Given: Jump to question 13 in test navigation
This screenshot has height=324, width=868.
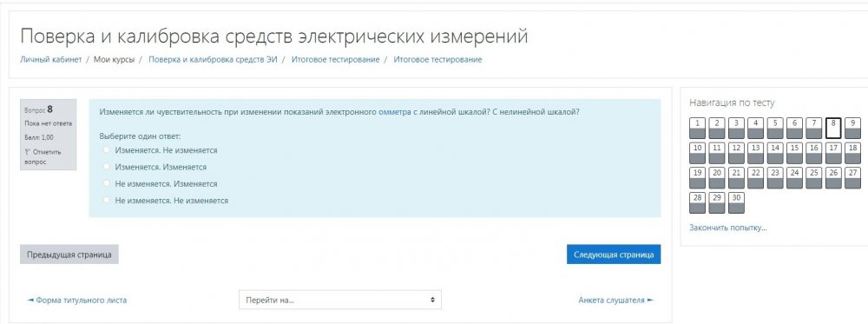Looking at the screenshot, I should point(756,153).
